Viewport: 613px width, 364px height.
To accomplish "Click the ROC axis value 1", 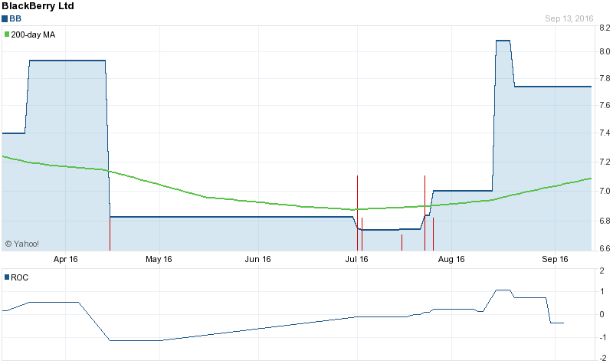I will (x=602, y=291).
